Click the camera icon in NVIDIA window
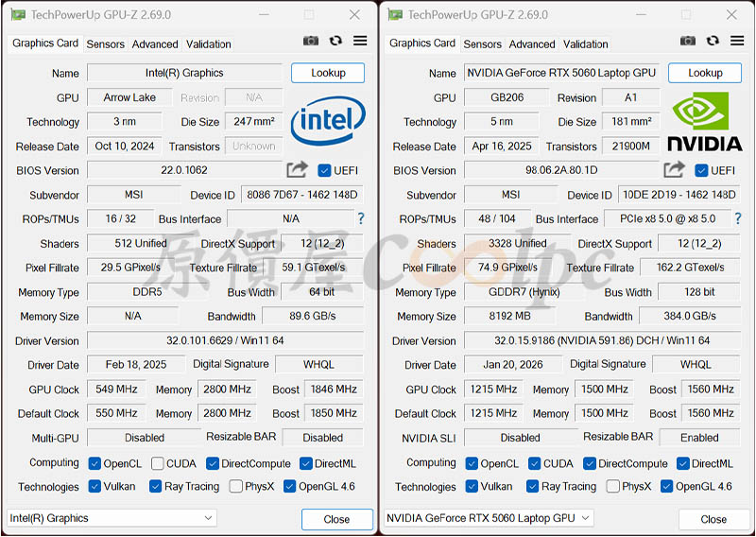 (x=688, y=41)
